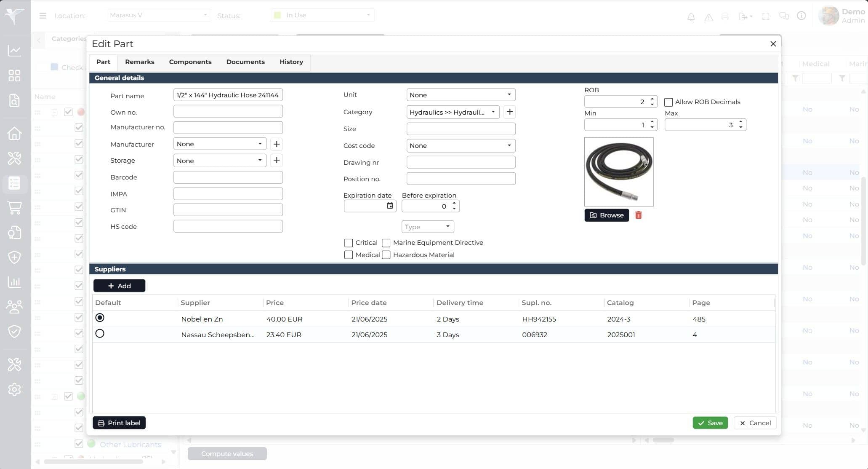Open the upper maintenance tools icon in sidebar
Image resolution: width=868 pixels, height=469 pixels.
point(14,158)
